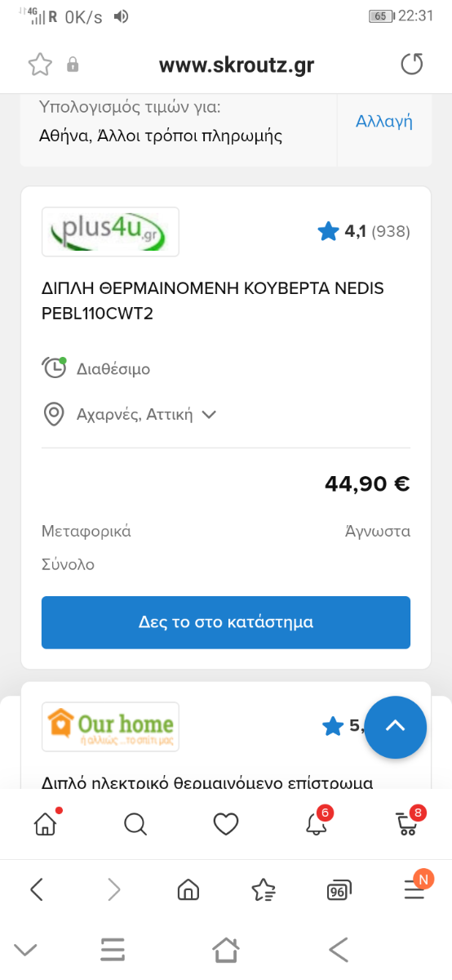Open notifications bell icon

[x=317, y=822]
